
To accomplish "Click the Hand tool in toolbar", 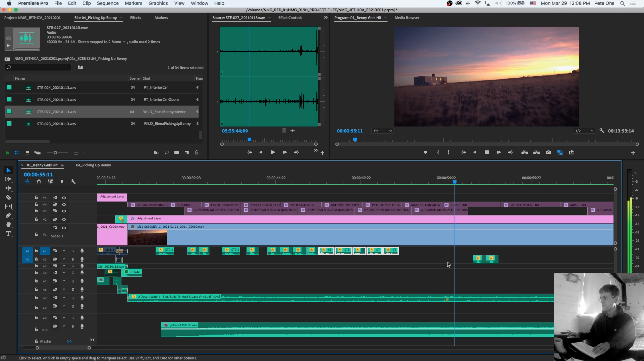I will click(8, 225).
